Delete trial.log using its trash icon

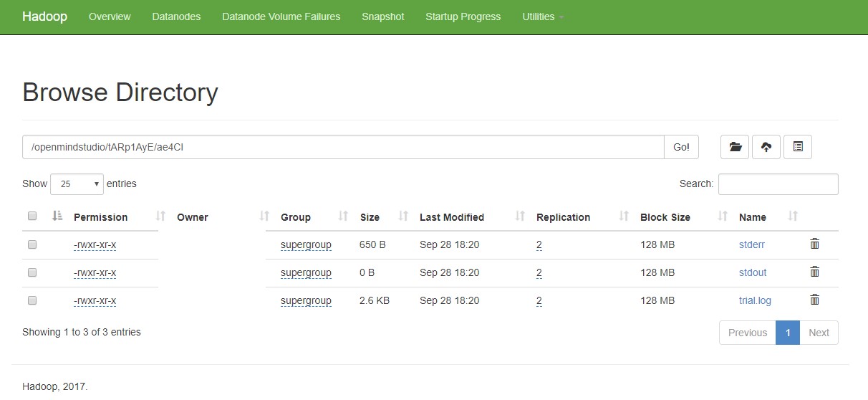click(814, 300)
